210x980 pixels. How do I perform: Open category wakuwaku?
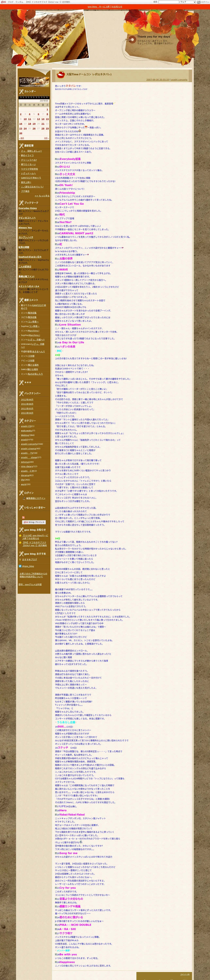pos(26,431)
